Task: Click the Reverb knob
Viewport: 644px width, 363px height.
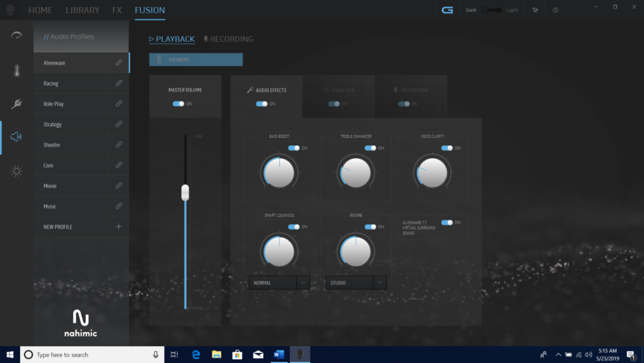Action: point(355,251)
